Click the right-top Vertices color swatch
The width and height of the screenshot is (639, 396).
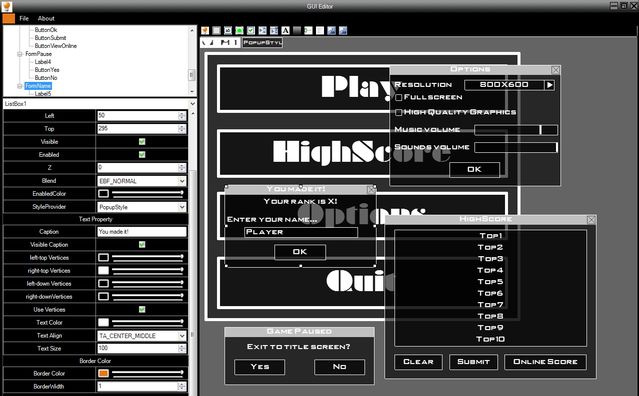[104, 270]
